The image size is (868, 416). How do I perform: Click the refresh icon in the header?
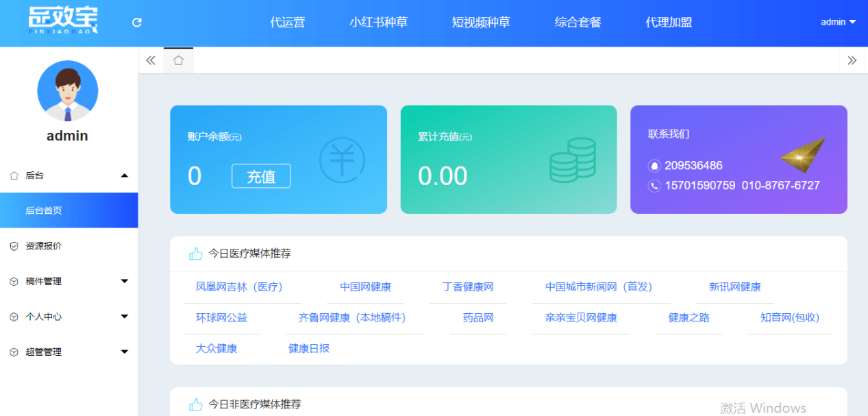(136, 21)
